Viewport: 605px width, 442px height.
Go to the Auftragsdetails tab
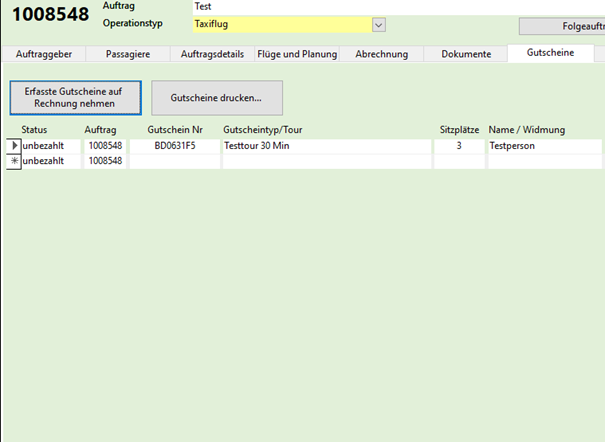(212, 54)
